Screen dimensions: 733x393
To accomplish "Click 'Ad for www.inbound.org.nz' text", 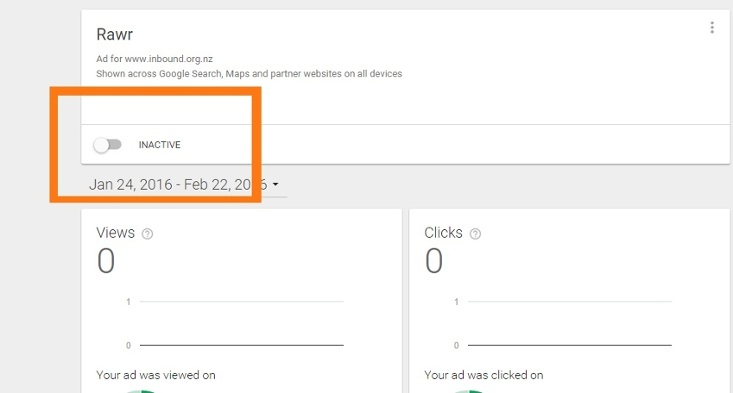I will pos(154,59).
